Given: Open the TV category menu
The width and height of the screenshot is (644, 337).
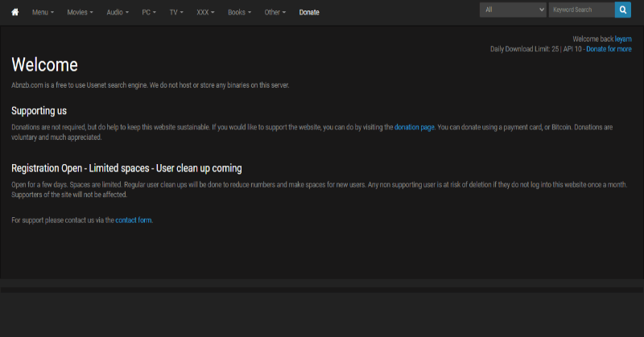Looking at the screenshot, I should point(176,13).
